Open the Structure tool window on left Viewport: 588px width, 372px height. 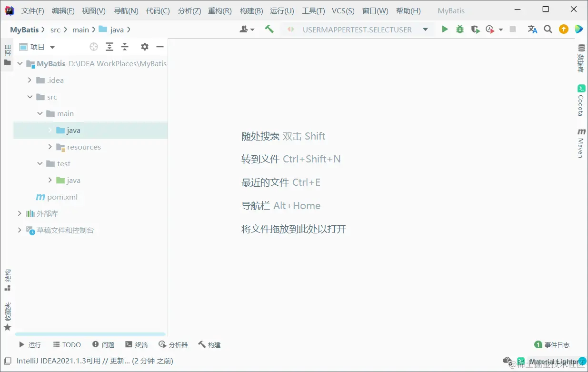point(7,281)
